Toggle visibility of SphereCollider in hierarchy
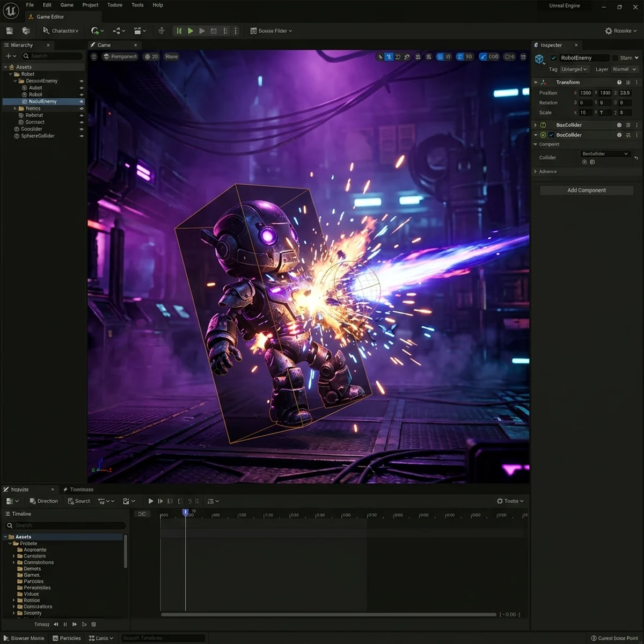The width and height of the screenshot is (644, 644). [x=82, y=136]
